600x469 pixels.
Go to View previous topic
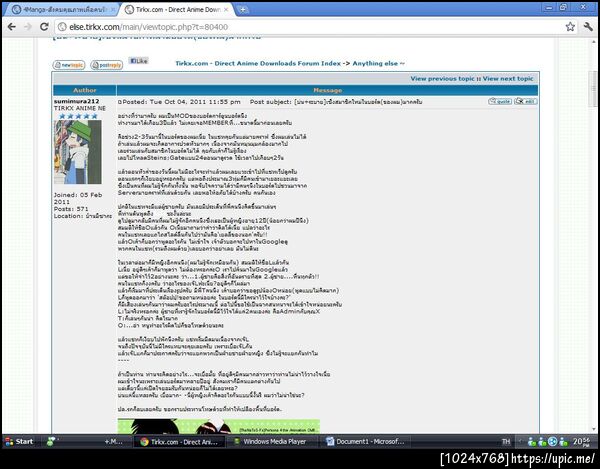click(442, 78)
